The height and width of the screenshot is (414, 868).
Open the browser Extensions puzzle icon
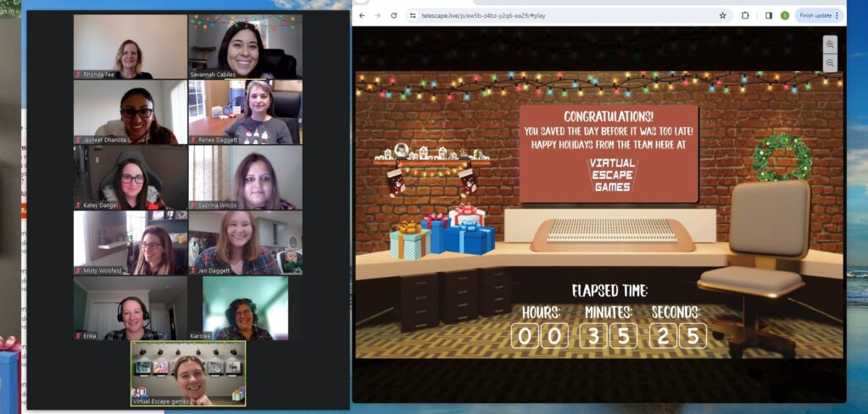(x=746, y=15)
